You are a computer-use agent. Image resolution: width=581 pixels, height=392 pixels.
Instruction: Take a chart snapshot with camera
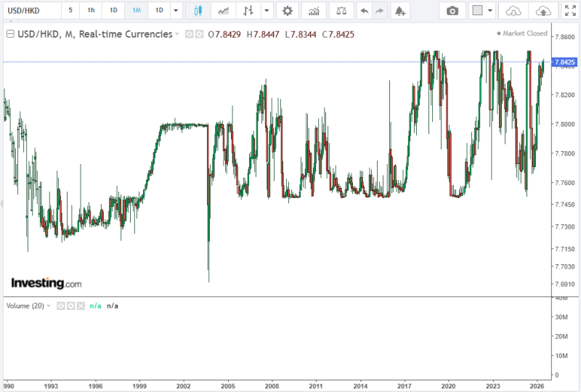(x=452, y=11)
